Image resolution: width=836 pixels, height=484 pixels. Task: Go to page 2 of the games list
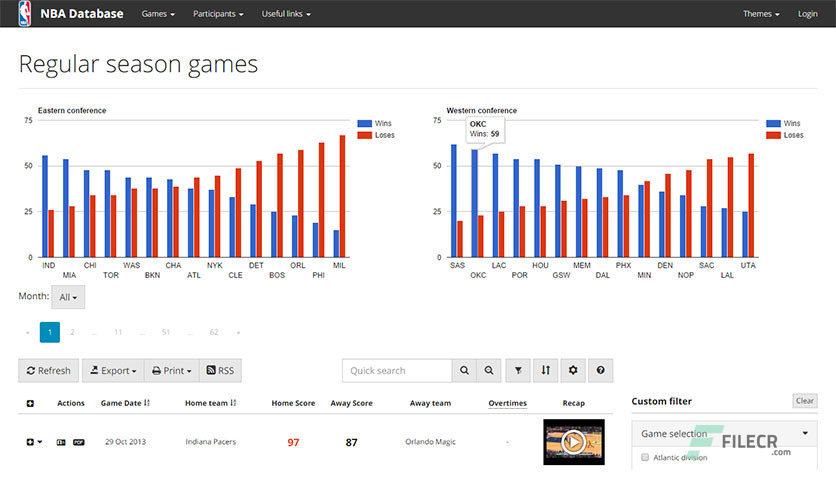72,333
